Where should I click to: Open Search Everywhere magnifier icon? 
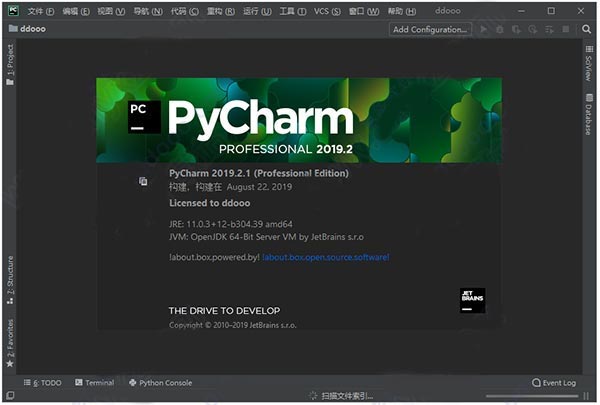[x=586, y=29]
